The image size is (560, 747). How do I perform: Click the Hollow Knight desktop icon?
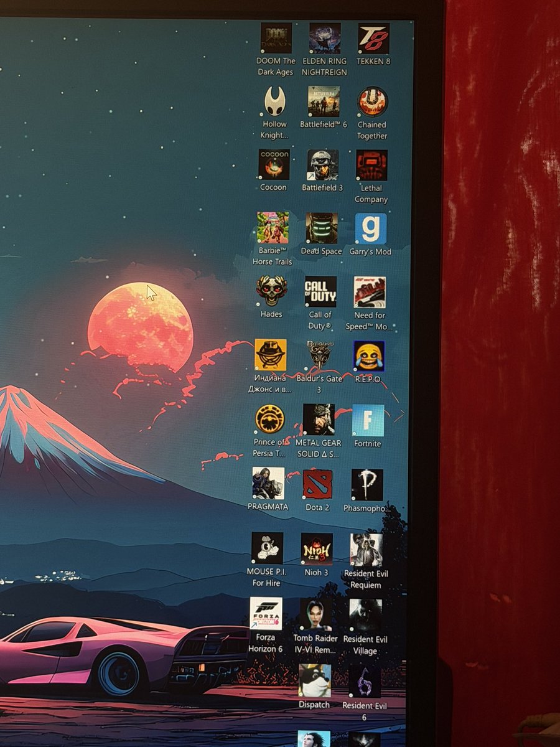pyautogui.click(x=274, y=101)
